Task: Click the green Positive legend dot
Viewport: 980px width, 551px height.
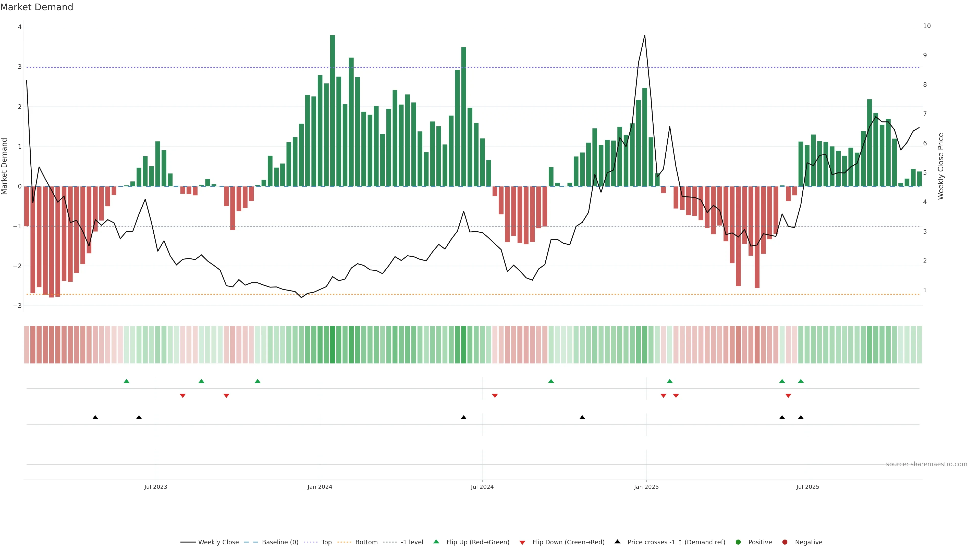Action: coord(738,542)
